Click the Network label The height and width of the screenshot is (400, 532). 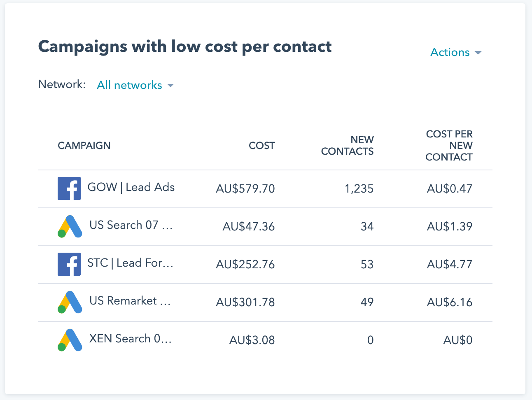coord(62,84)
